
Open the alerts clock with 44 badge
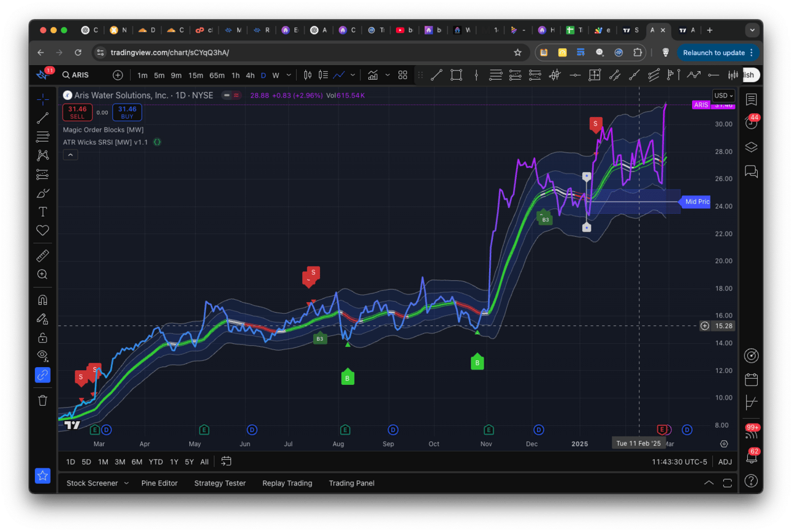point(751,123)
